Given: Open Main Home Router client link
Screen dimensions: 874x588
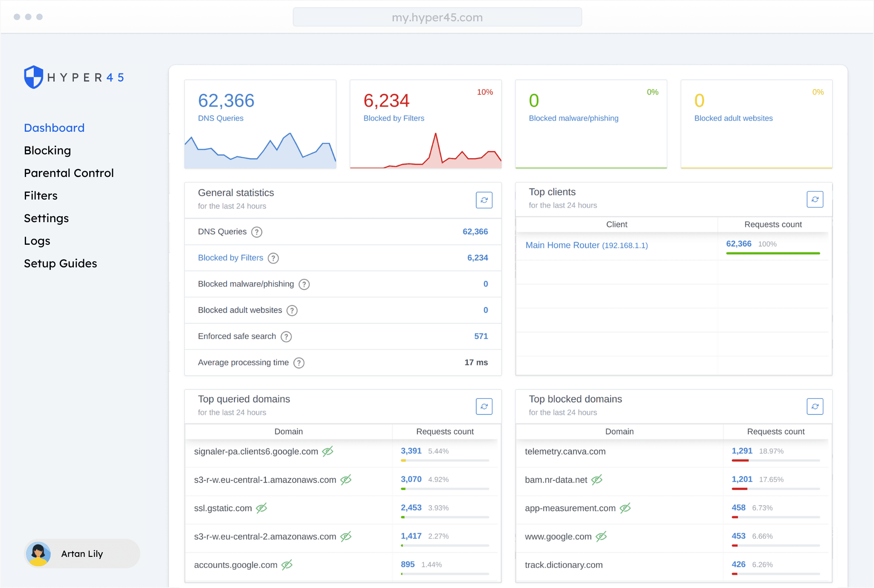Looking at the screenshot, I should [x=586, y=245].
